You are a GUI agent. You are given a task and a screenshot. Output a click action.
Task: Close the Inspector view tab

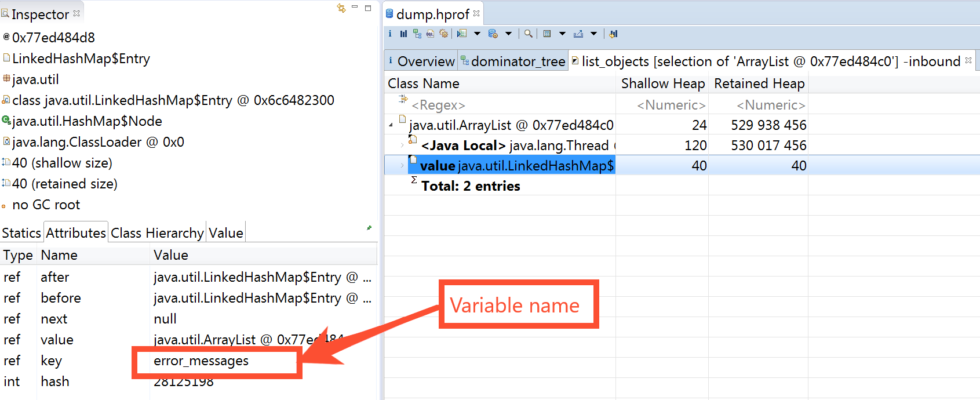tap(76, 13)
